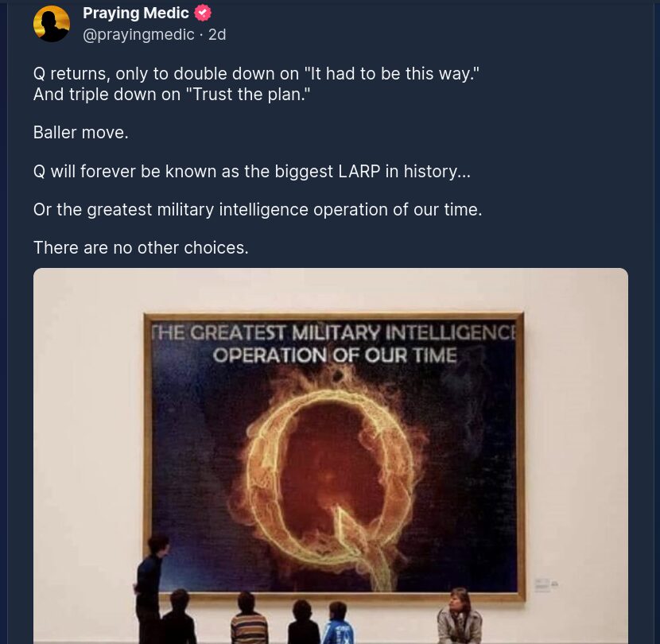Open the "Praying Medic" display name link
Viewport: 660px width, 644px height.
click(x=135, y=13)
